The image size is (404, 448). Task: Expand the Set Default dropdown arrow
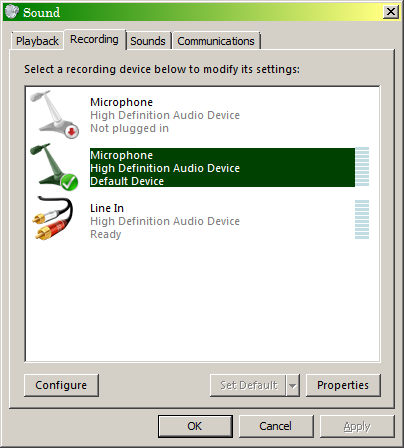(293, 386)
